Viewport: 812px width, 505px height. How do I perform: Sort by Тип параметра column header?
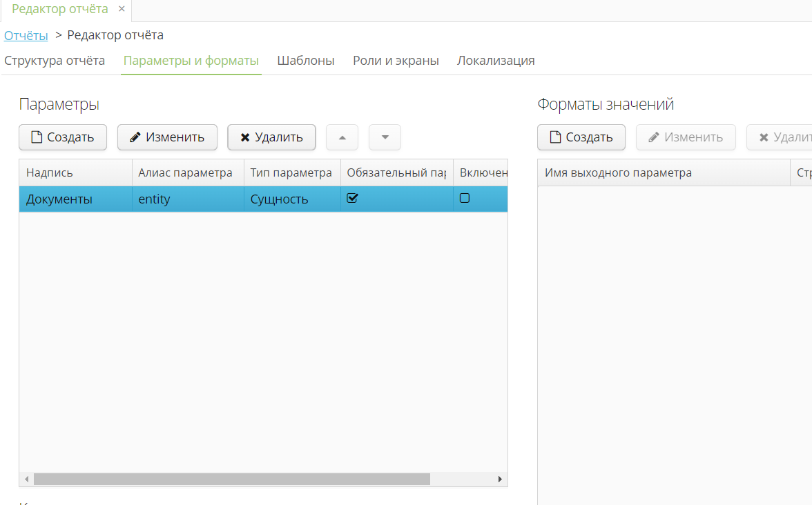point(291,173)
